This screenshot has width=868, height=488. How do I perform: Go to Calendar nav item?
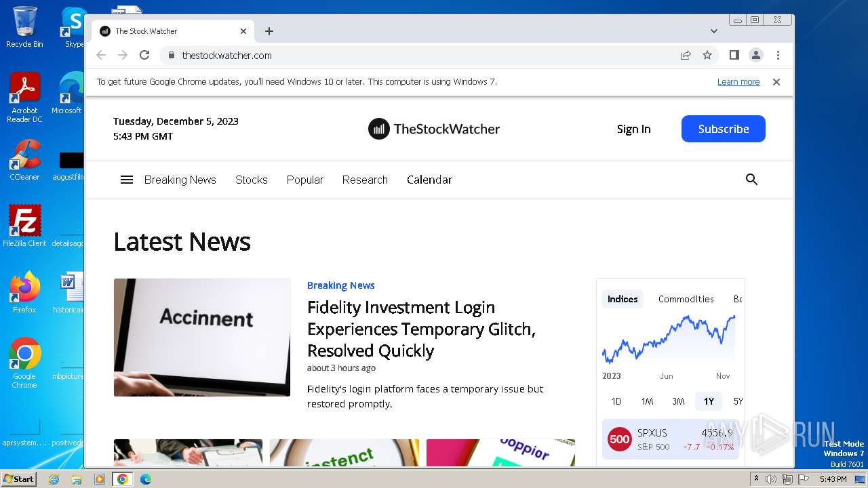[x=429, y=180]
